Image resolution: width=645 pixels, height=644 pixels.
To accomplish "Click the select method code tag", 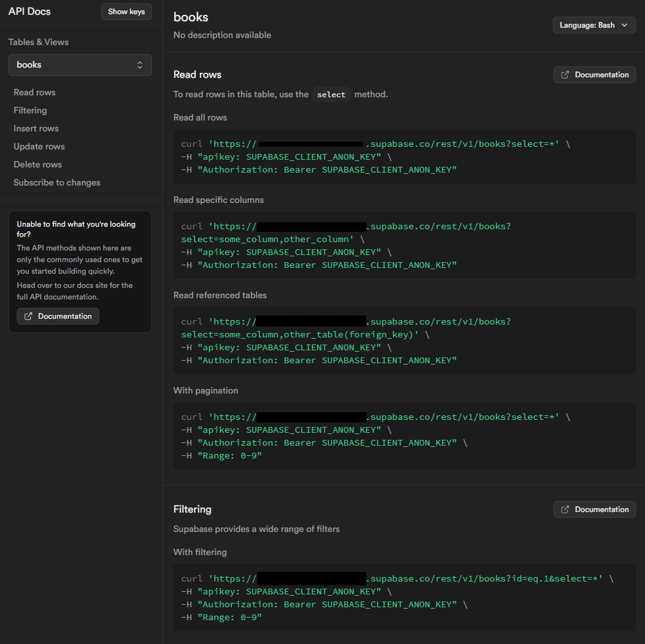I will [331, 95].
